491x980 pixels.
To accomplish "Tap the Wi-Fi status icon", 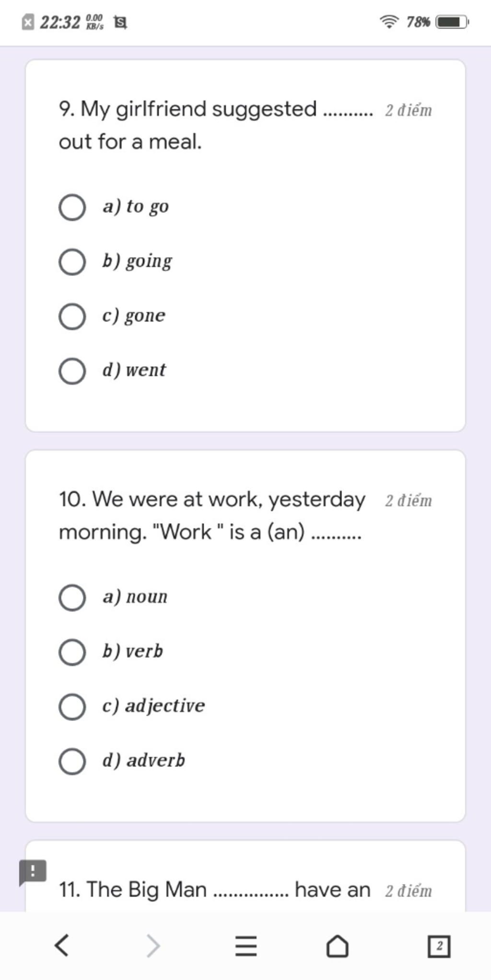I will click(389, 22).
